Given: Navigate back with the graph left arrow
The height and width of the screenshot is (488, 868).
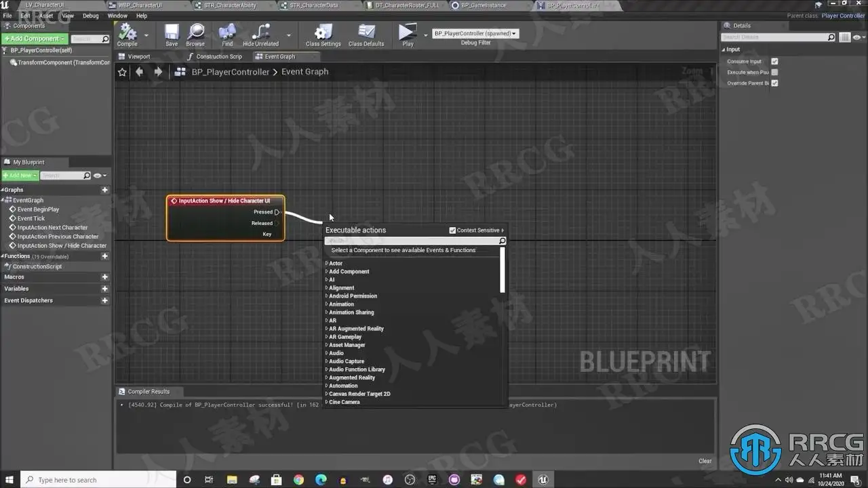Looking at the screenshot, I should (x=140, y=72).
